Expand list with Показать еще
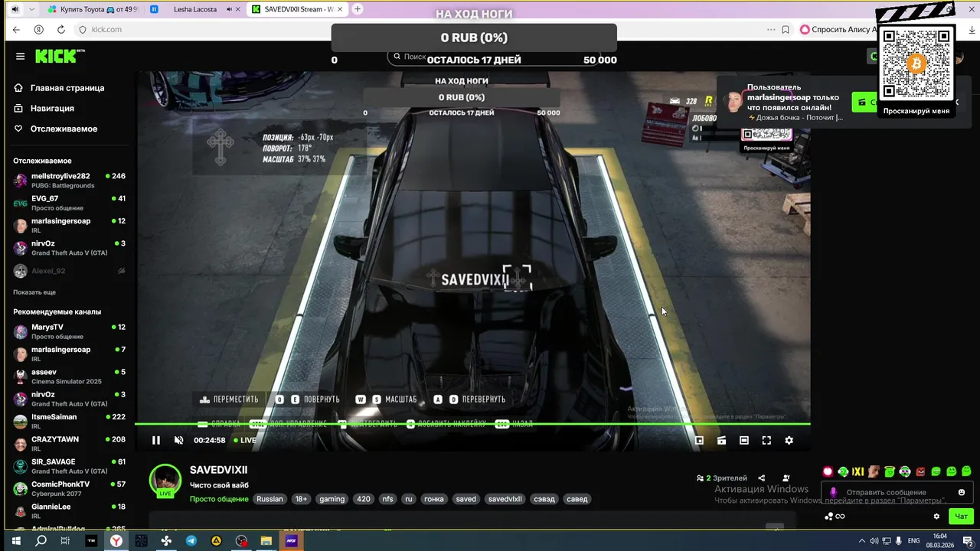 pos(34,292)
